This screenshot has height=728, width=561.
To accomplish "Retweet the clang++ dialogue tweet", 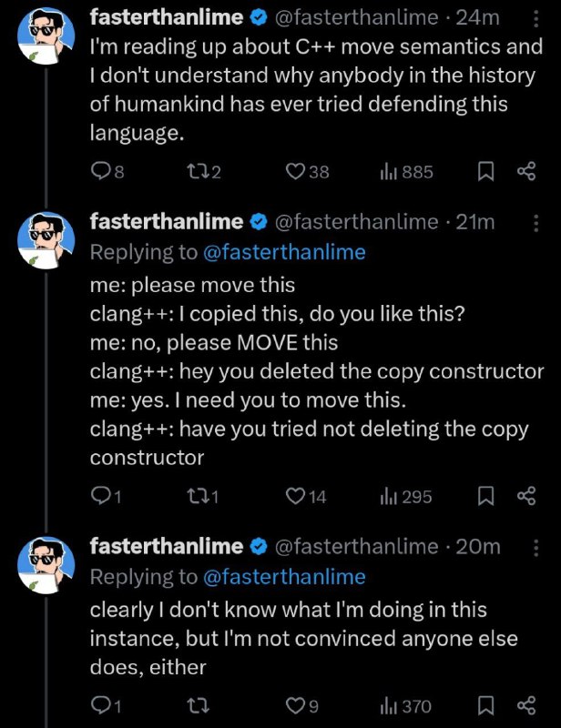I will pyautogui.click(x=202, y=496).
